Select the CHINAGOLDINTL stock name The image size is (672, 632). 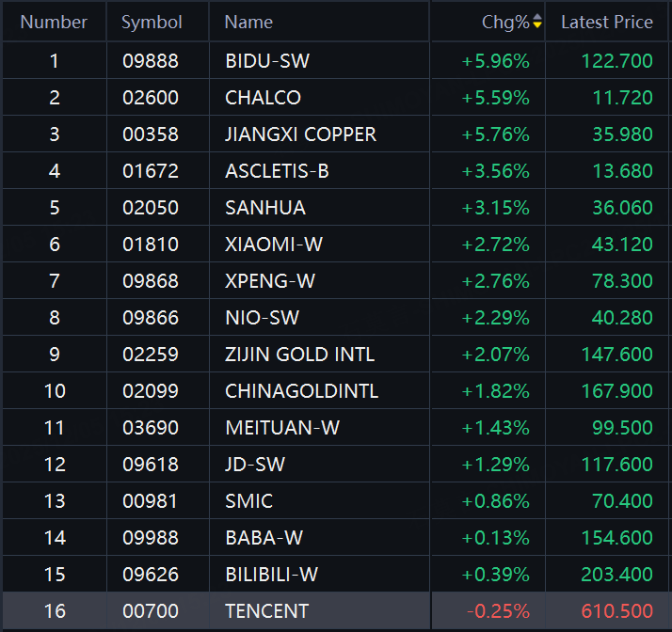[x=302, y=391]
